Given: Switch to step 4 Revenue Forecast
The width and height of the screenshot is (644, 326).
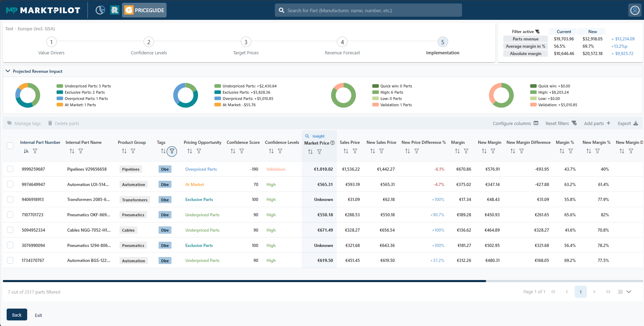Looking at the screenshot, I should click(342, 42).
